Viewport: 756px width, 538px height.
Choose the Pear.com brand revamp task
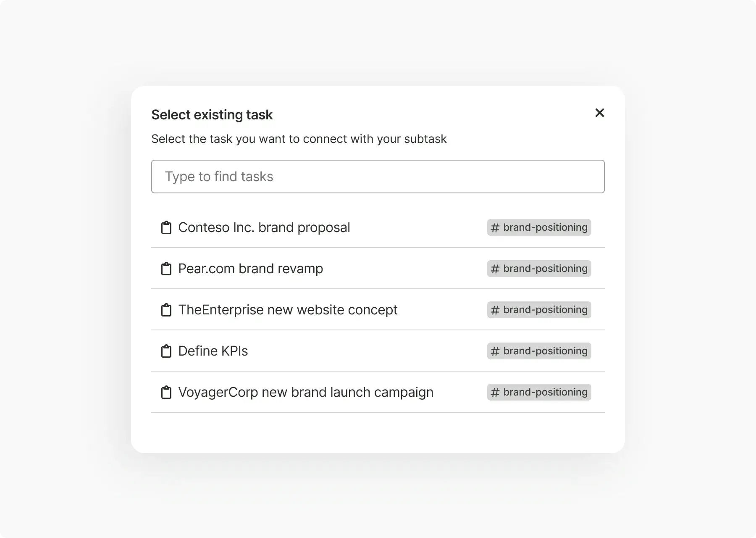[x=250, y=269]
